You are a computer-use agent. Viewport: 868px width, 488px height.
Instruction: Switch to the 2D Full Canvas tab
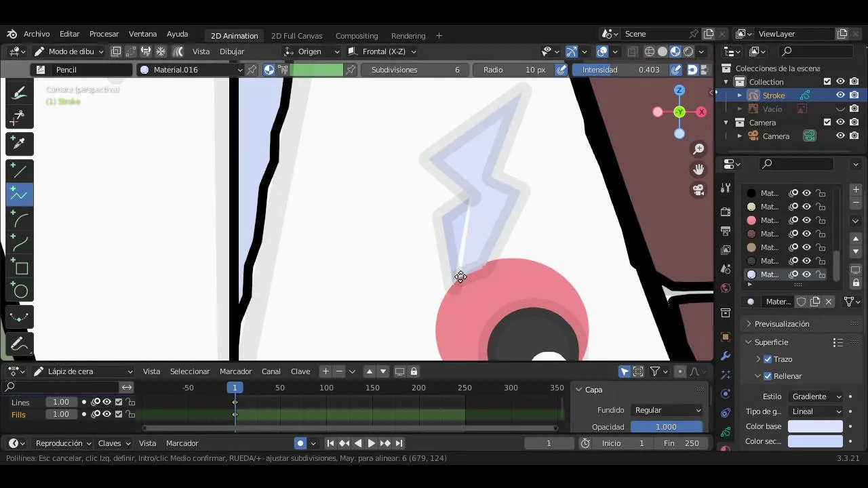tap(296, 36)
